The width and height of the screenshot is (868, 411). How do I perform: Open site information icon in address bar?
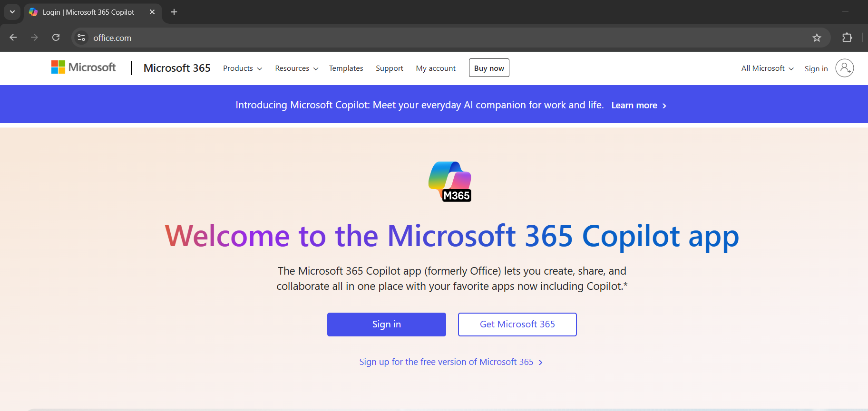point(81,38)
